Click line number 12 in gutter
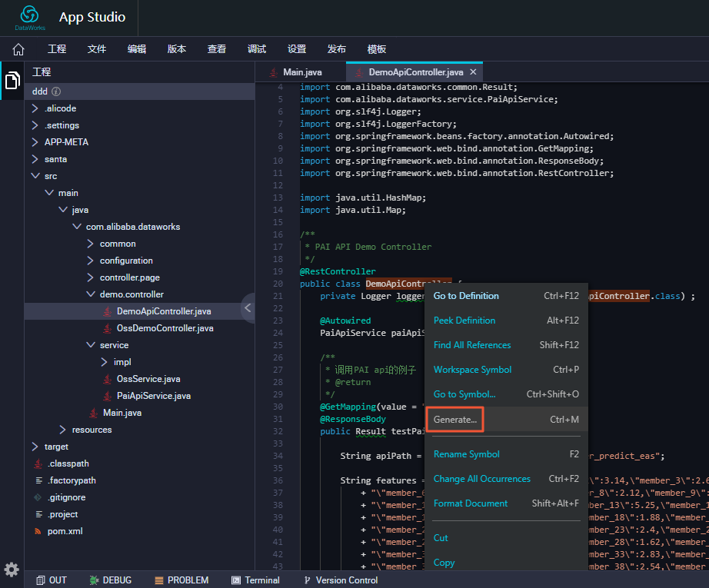The image size is (709, 588). coord(278,185)
